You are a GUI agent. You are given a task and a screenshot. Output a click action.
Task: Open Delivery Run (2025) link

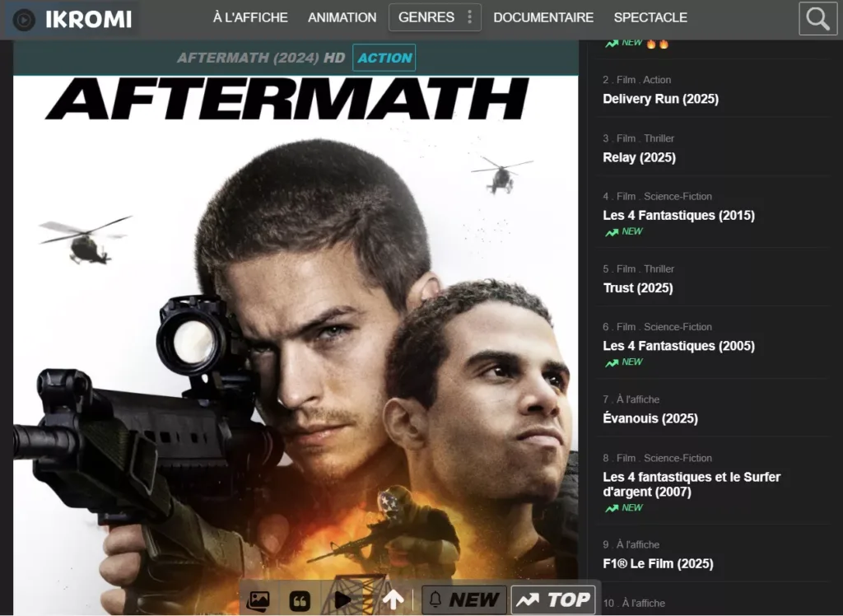click(660, 99)
